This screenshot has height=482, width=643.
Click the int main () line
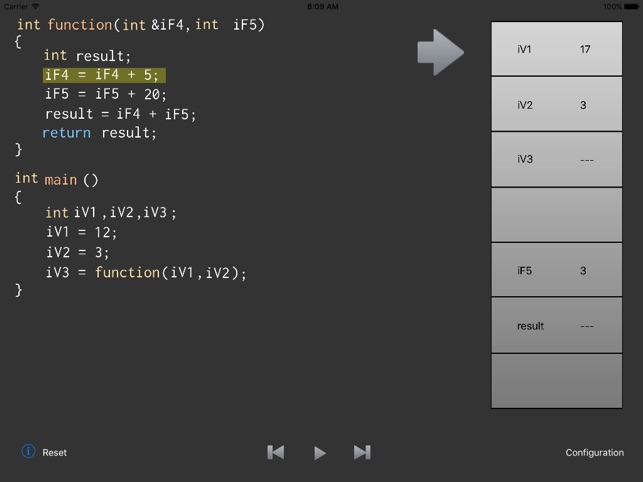(57, 179)
